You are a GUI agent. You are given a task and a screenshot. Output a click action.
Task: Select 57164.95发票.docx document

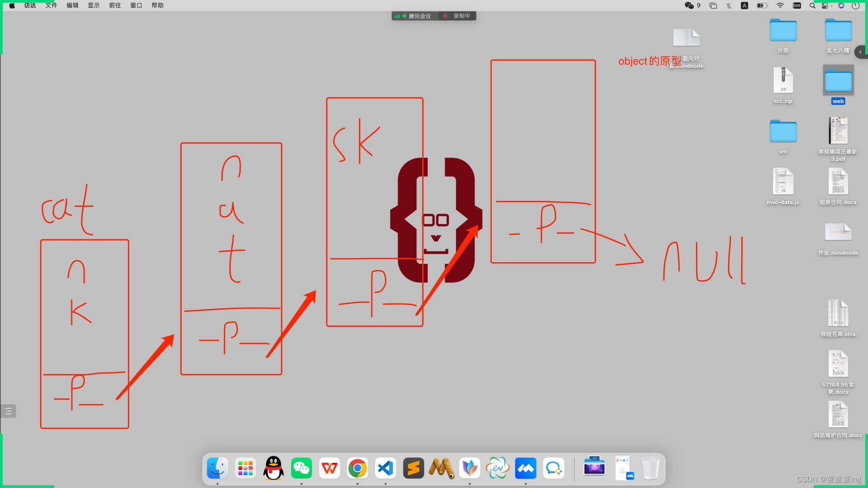coord(838,372)
